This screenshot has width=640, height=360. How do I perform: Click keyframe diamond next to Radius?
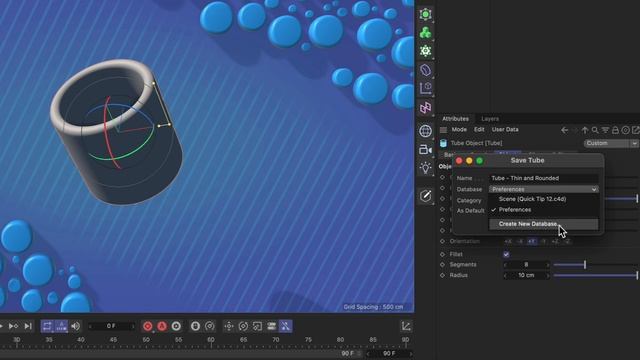point(442,276)
